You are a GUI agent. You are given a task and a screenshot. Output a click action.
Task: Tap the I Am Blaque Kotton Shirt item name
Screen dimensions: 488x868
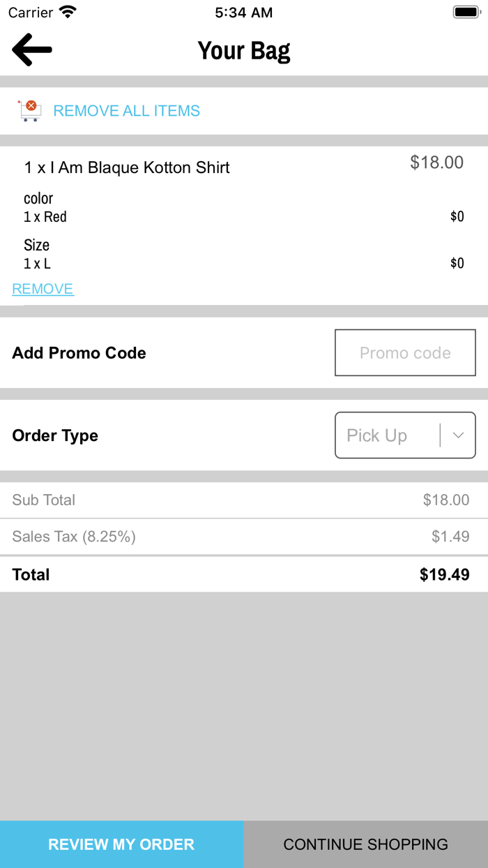(127, 167)
